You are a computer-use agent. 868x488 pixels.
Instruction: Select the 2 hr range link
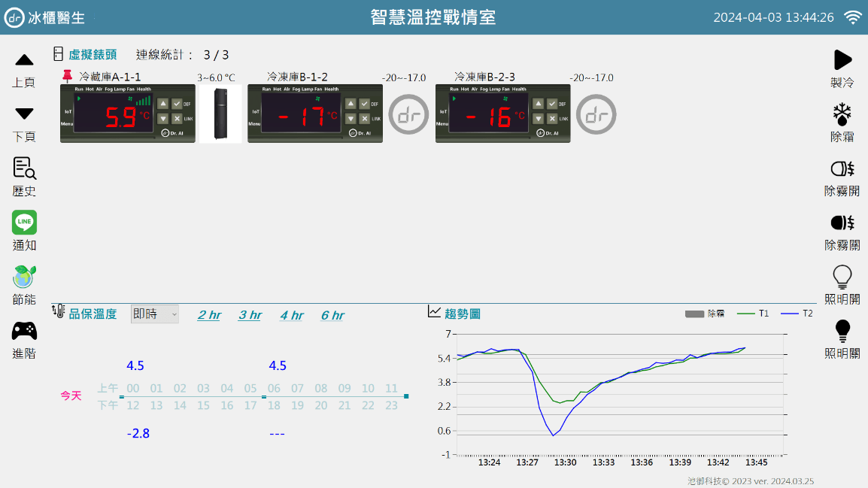pyautogui.click(x=209, y=315)
